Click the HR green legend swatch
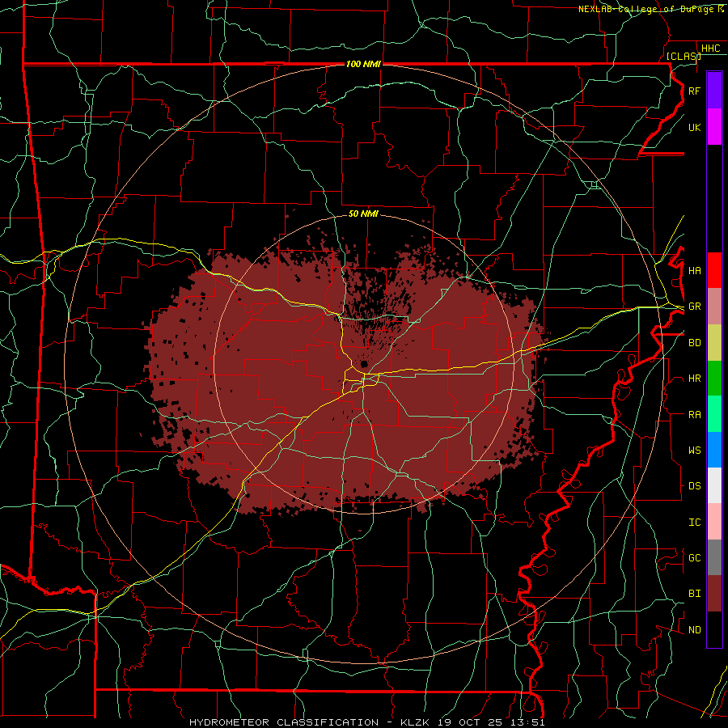728x728 pixels. (x=714, y=379)
